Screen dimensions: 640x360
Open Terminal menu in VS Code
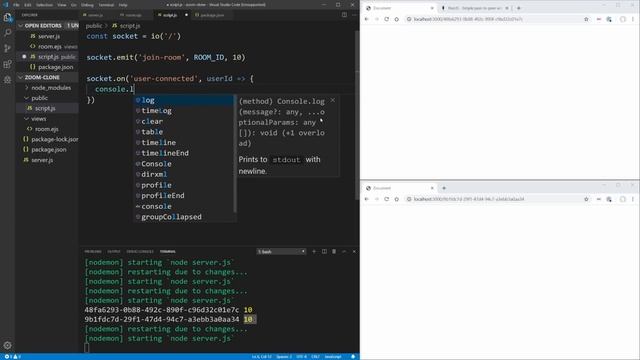point(106,5)
